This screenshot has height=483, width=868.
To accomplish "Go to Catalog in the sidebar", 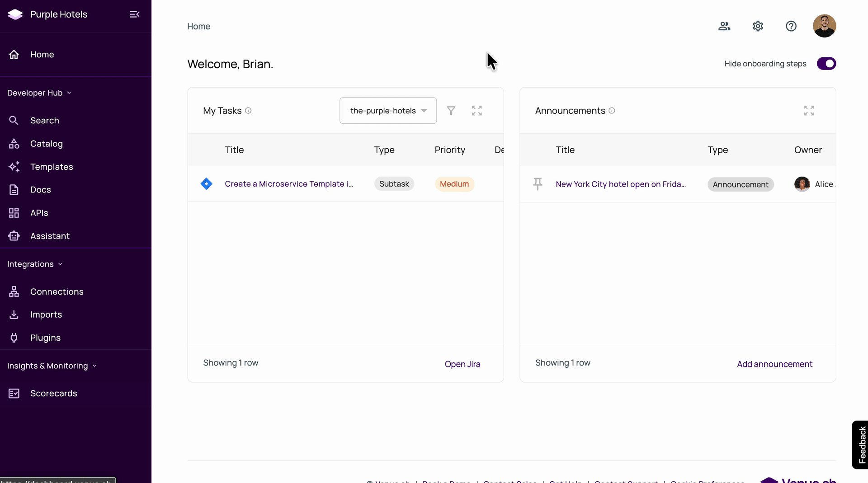I will point(46,144).
